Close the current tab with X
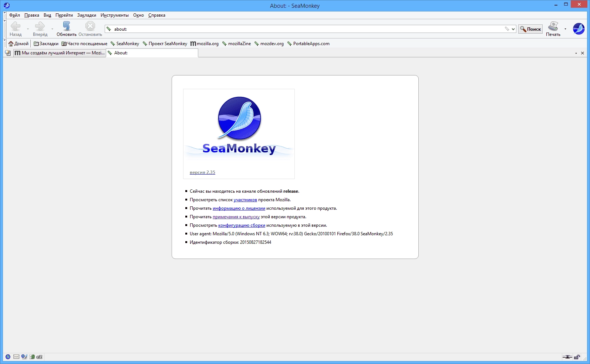Viewport: 590px width, 364px height. [583, 53]
